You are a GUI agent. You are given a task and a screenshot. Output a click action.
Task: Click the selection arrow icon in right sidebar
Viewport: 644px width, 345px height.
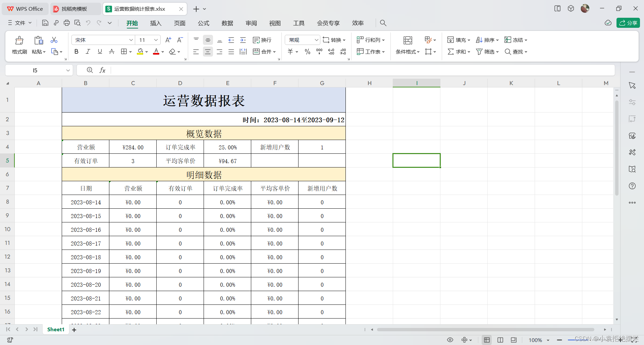632,85
